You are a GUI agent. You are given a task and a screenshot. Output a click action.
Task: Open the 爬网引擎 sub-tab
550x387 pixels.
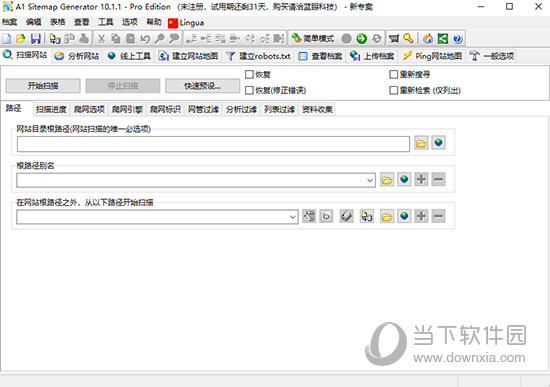127,109
